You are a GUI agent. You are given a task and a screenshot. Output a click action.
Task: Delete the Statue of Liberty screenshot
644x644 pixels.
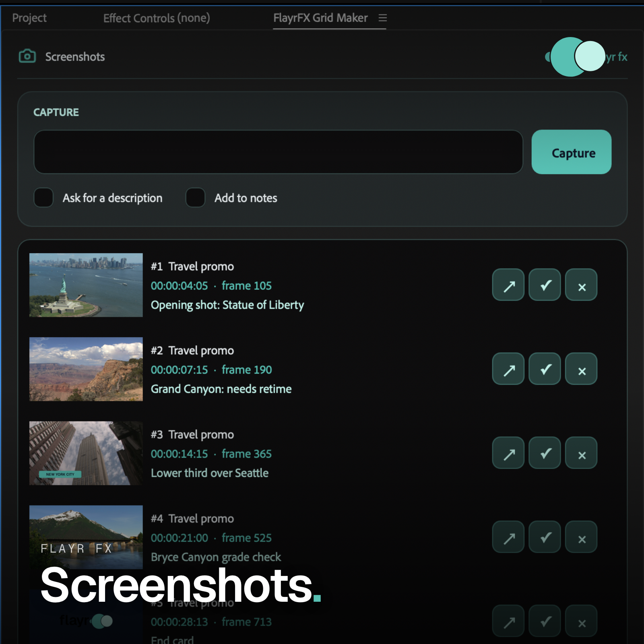tap(581, 285)
